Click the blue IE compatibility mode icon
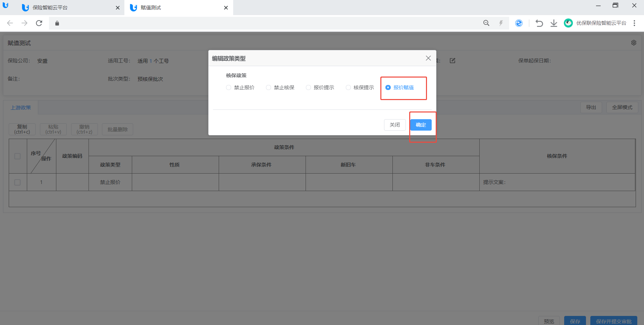This screenshot has height=325, width=644. pos(519,23)
